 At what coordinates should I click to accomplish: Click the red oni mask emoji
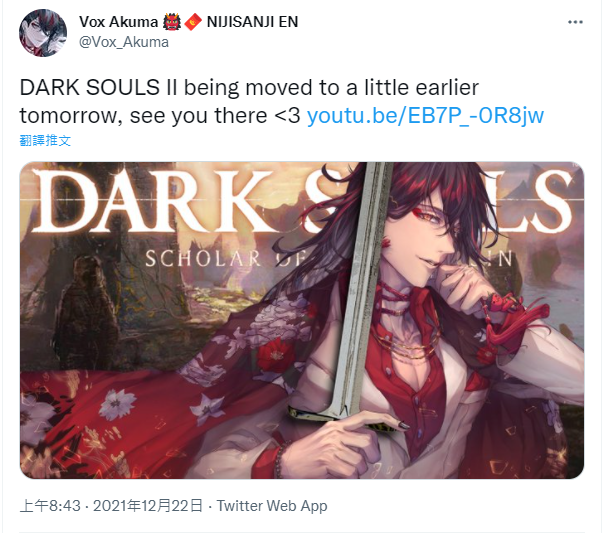(172, 22)
